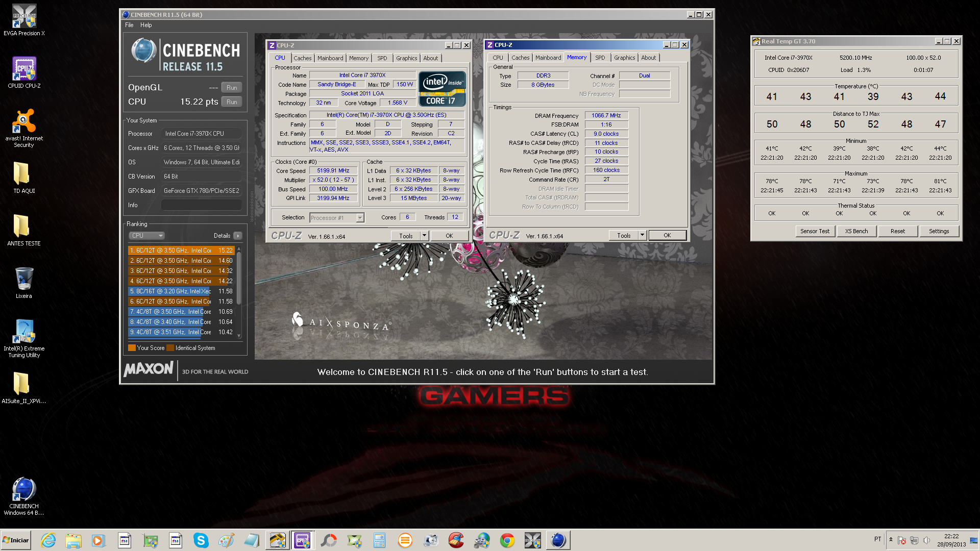Open the ANTES TESTE desktop folder

coord(24,230)
